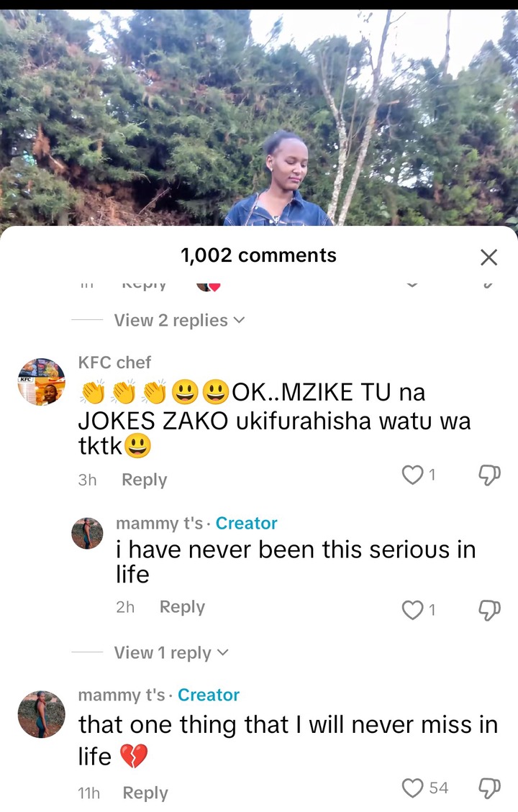Reply to KFC chef's comment
Screen dimensions: 518x812
(145, 480)
